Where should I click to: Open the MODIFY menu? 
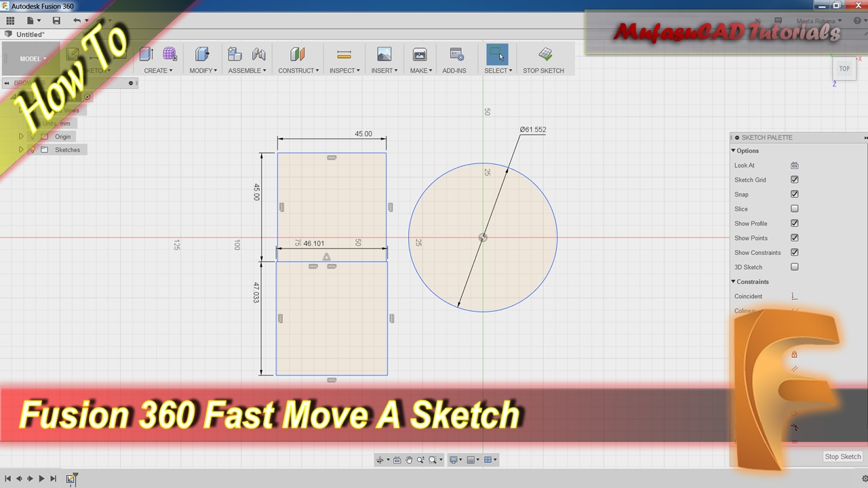coord(203,70)
